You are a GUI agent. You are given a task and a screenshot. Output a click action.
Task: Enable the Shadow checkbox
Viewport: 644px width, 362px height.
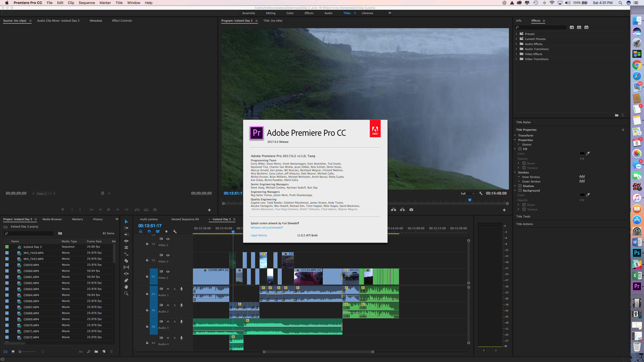tap(520, 186)
